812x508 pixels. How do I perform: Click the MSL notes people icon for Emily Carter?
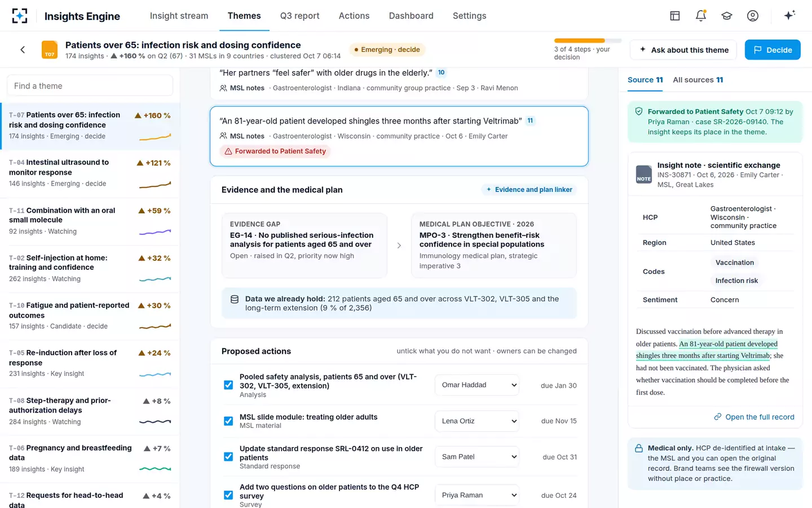(223, 136)
